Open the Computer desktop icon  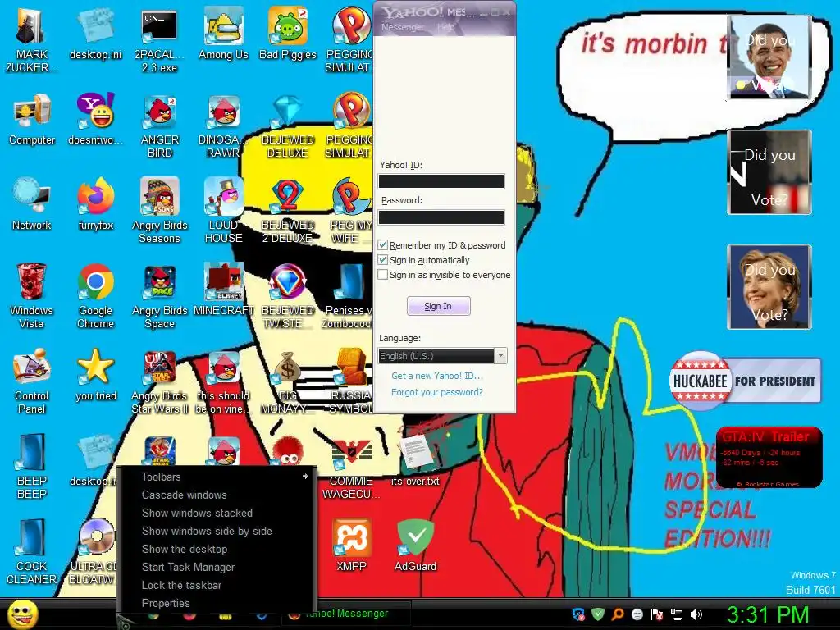point(32,120)
